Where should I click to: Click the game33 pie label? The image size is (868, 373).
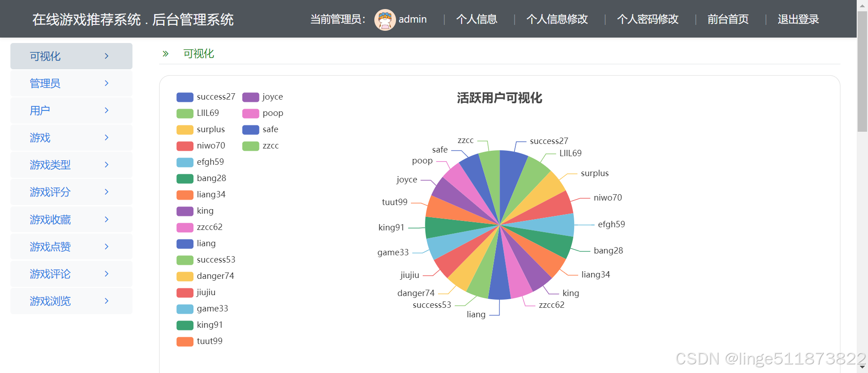(393, 253)
